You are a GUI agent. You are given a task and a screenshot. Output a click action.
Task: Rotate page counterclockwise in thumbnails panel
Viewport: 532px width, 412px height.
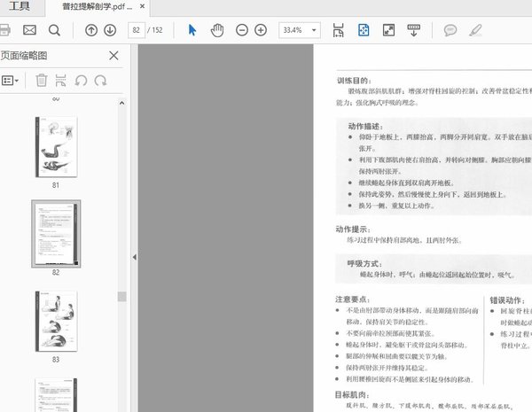pos(81,81)
